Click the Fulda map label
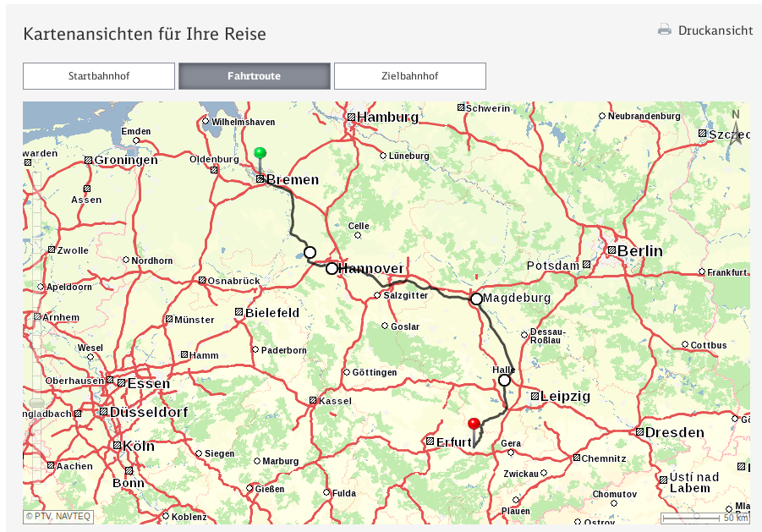This screenshot has height=532, width=762. [x=344, y=493]
